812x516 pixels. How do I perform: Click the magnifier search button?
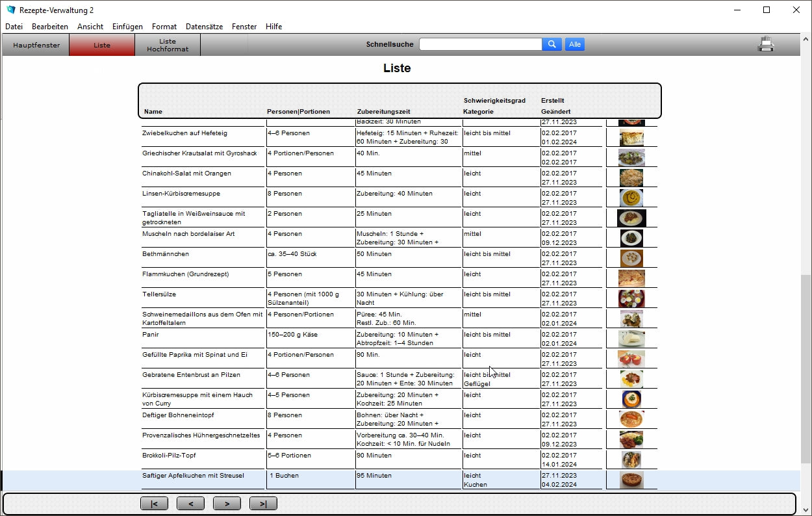coord(552,44)
